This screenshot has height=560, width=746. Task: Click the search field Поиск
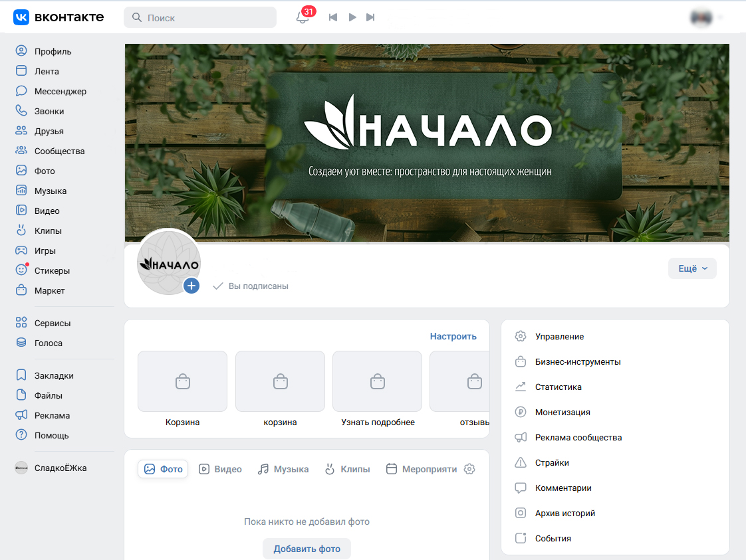pos(200,17)
